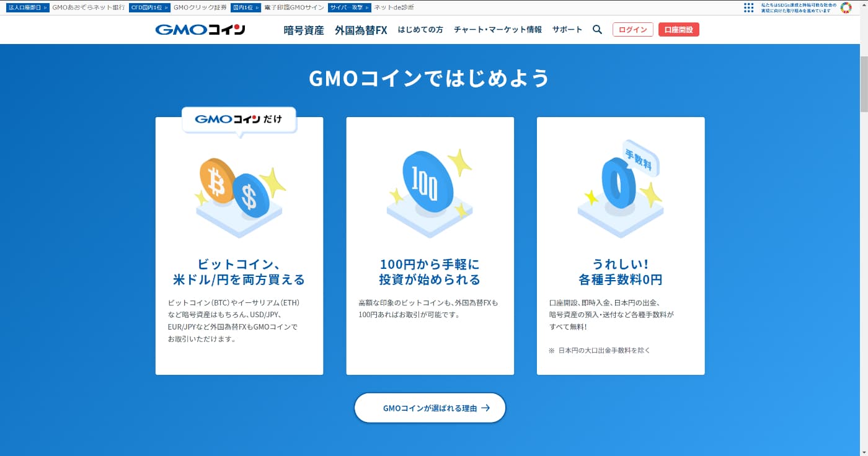Open GMOクリック証券 link
868x456 pixels.
pyautogui.click(x=200, y=7)
